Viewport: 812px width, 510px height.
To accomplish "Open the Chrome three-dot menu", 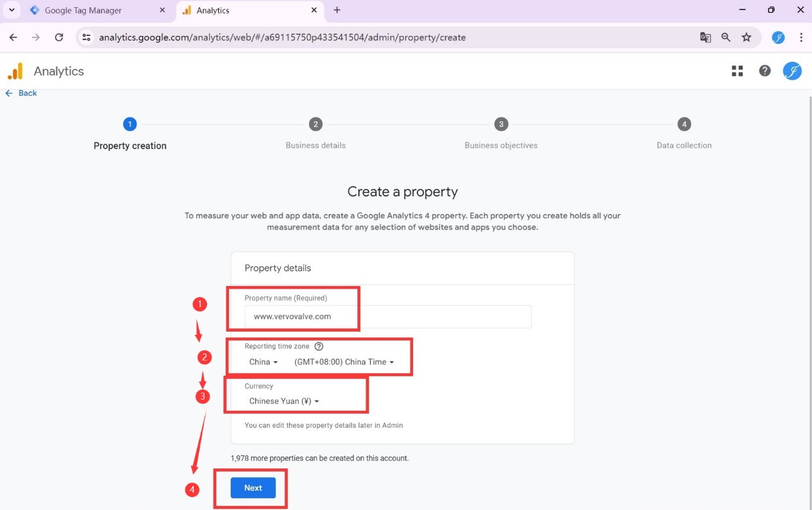I will pos(800,37).
